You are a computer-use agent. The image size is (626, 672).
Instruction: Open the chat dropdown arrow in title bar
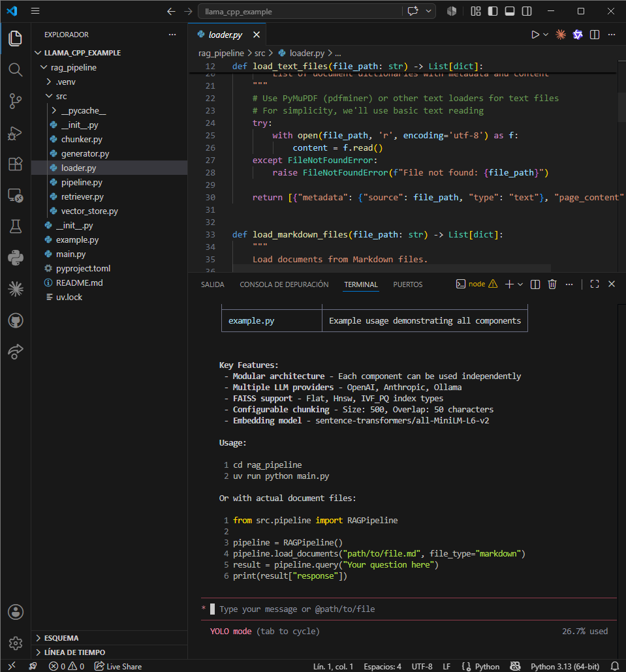[428, 11]
